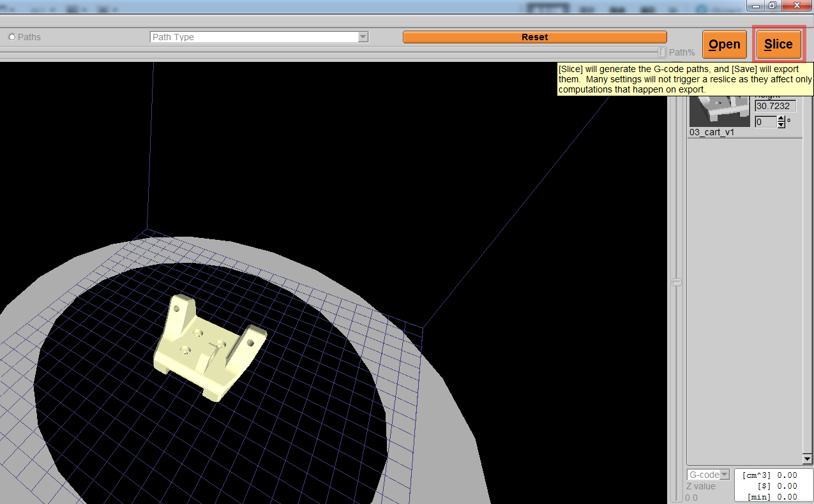Decrease rotation angle with down arrow
This screenshot has height=504, width=814.
click(781, 124)
